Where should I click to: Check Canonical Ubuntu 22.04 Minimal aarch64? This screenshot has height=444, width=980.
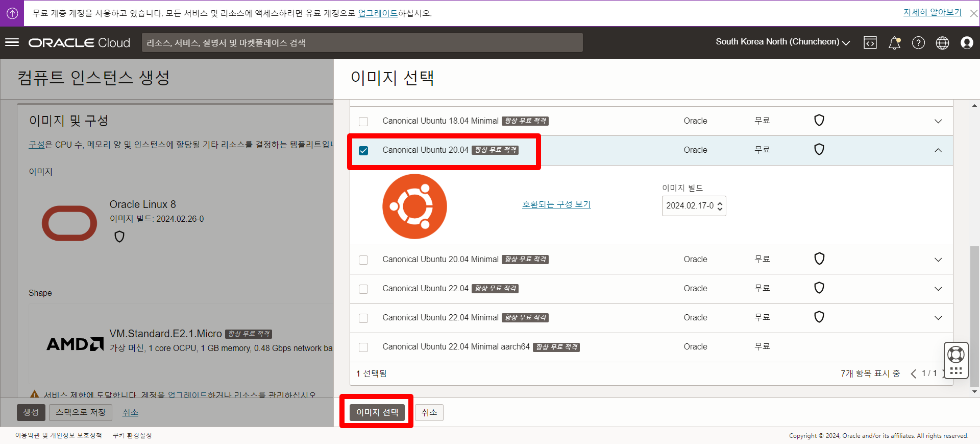click(x=363, y=347)
